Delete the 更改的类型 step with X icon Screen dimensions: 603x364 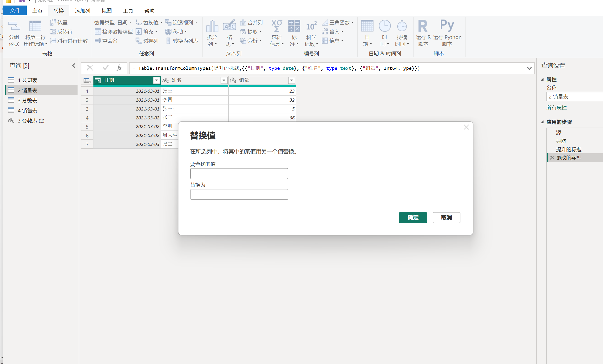click(552, 158)
